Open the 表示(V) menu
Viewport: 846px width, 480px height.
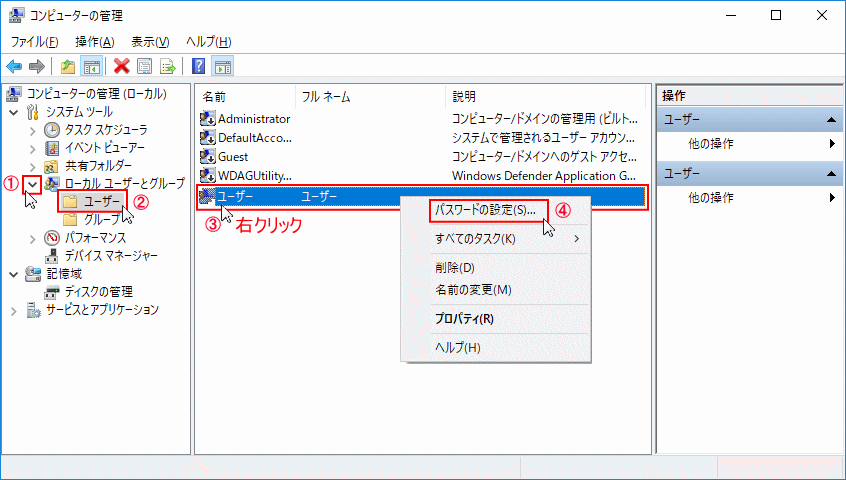click(x=150, y=42)
